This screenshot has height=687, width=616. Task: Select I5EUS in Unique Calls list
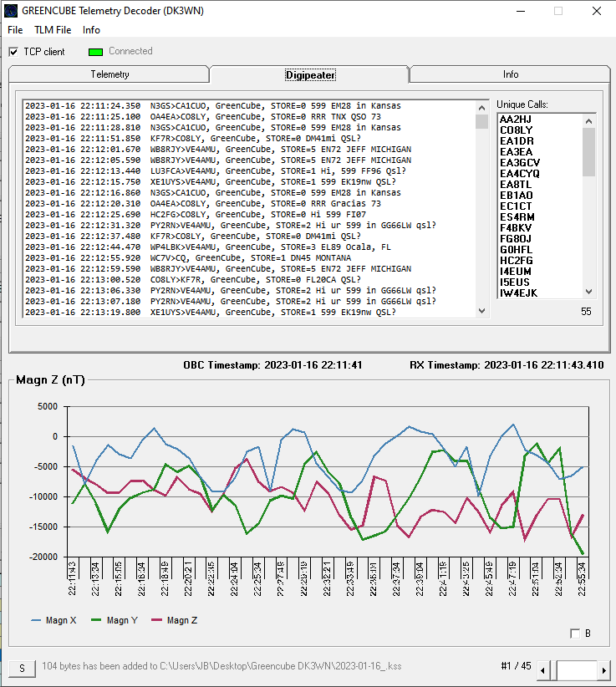515,282
